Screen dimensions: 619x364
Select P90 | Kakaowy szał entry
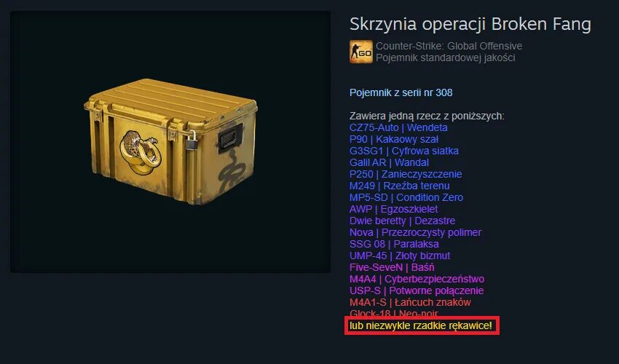tap(393, 139)
